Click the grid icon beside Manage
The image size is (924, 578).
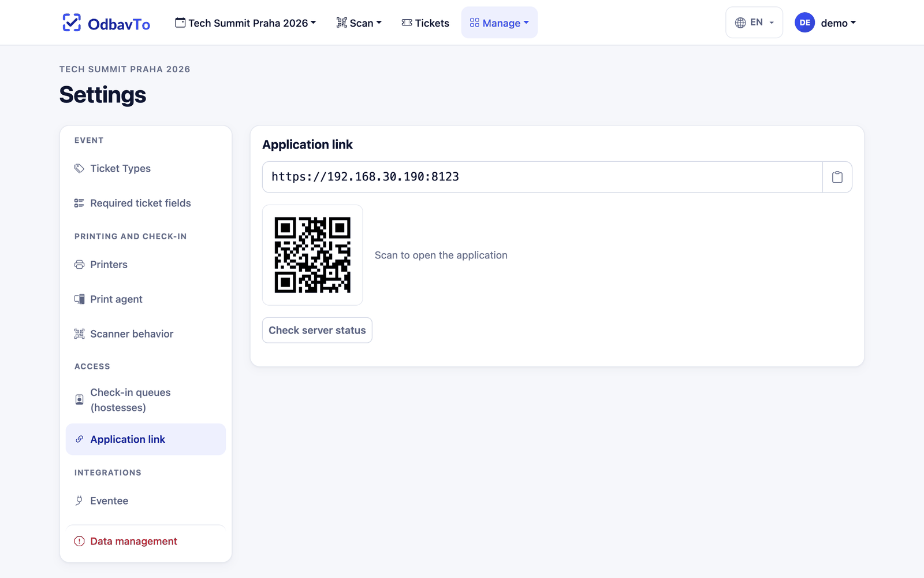(x=475, y=23)
